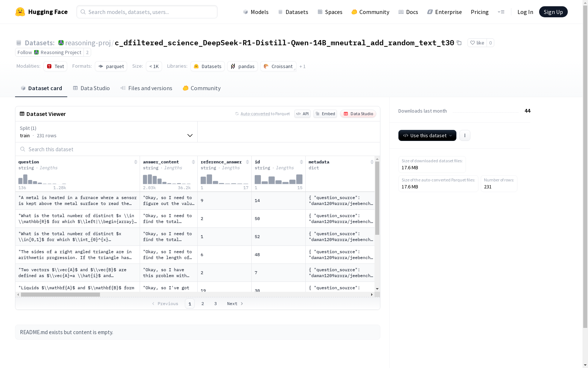This screenshot has width=588, height=368.
Task: Expand the train split dropdown
Action: (107, 132)
